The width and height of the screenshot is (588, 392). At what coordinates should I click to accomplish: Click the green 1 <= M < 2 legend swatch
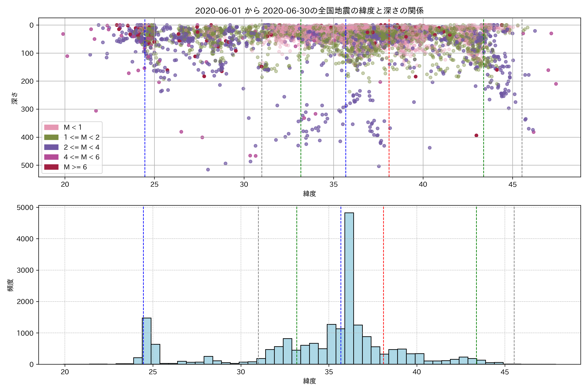pos(51,137)
